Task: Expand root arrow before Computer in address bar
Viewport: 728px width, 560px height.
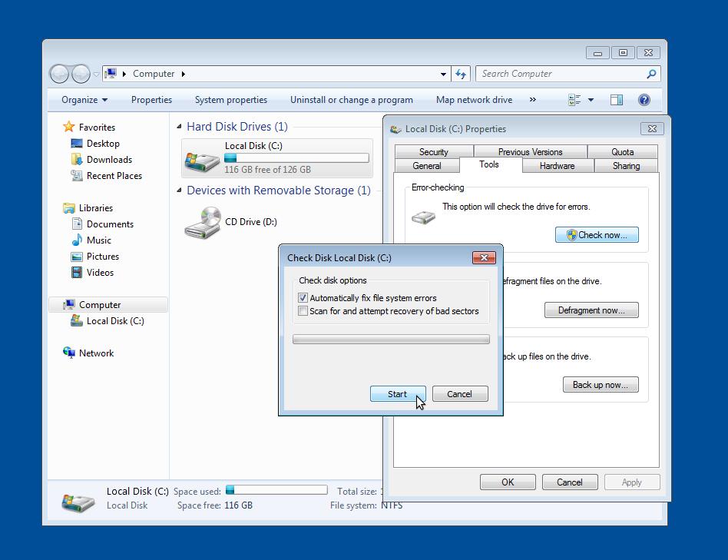Action: click(124, 74)
